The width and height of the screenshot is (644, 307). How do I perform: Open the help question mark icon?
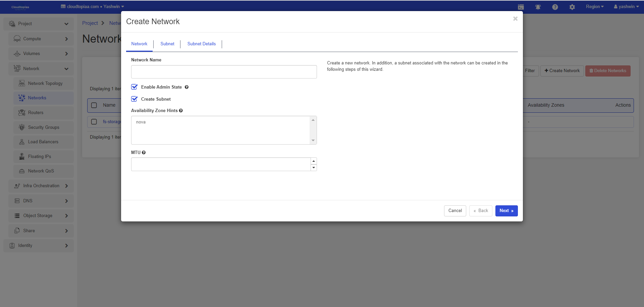(x=555, y=7)
